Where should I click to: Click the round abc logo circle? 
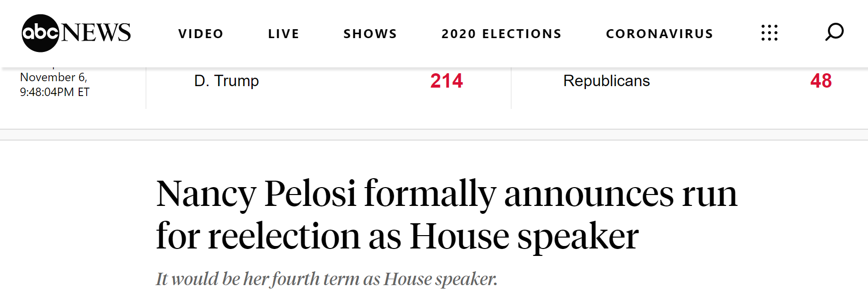click(x=40, y=33)
